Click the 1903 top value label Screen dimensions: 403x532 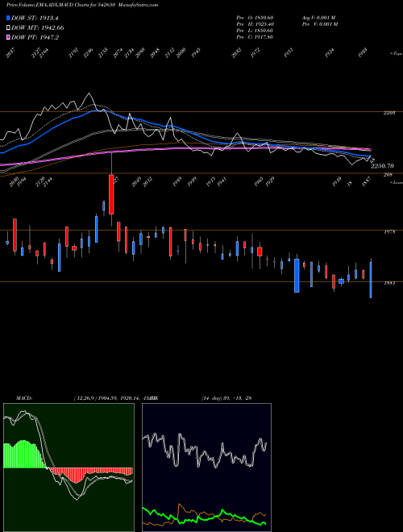pyautogui.click(x=364, y=53)
